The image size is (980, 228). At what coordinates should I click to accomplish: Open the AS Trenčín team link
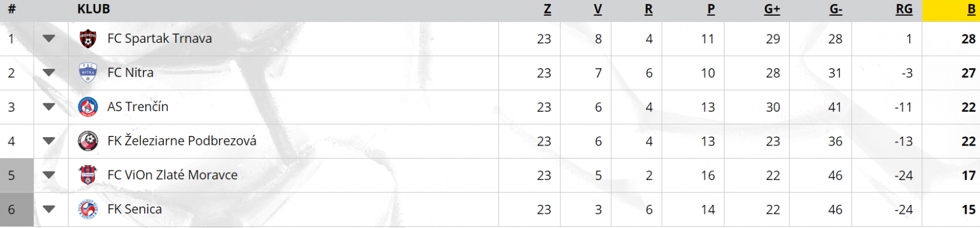pos(138,107)
